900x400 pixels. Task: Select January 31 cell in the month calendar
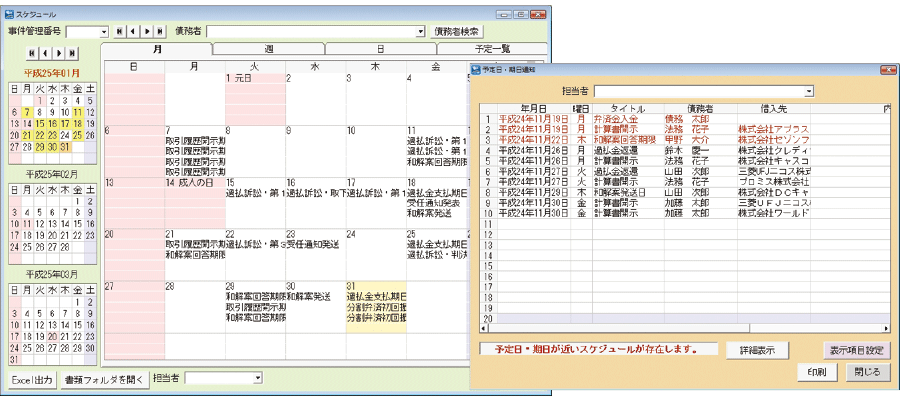375,310
